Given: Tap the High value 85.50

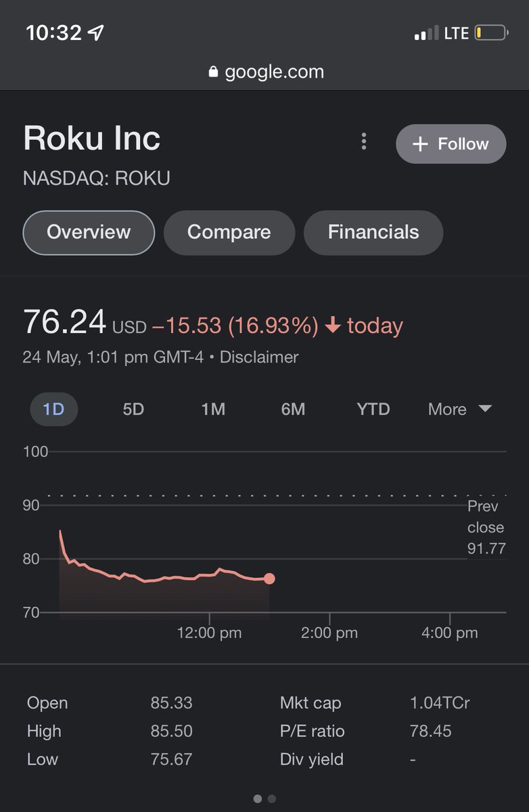Looking at the screenshot, I should pos(172,731).
